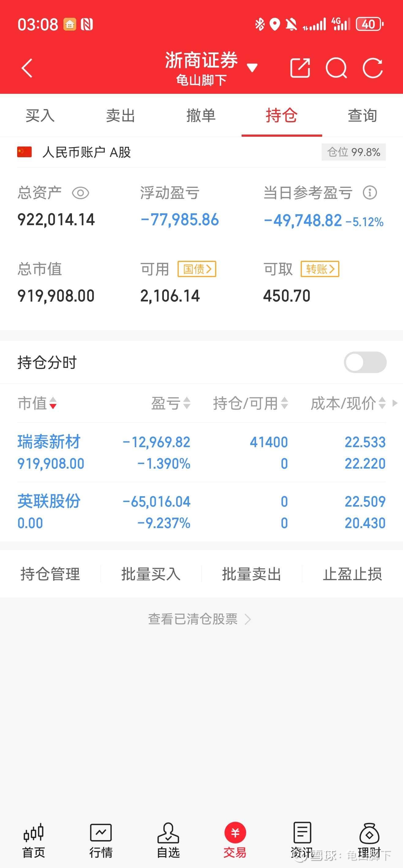
Task: Refresh holdings with the reload icon
Action: coord(373,68)
